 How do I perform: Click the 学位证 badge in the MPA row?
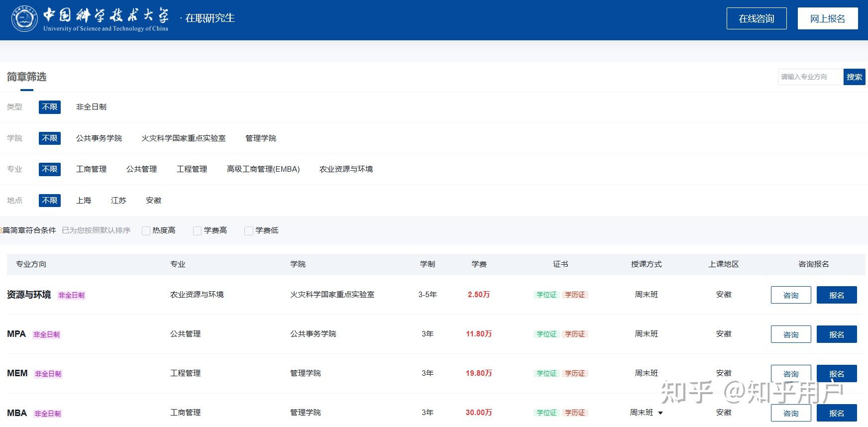[x=546, y=334]
